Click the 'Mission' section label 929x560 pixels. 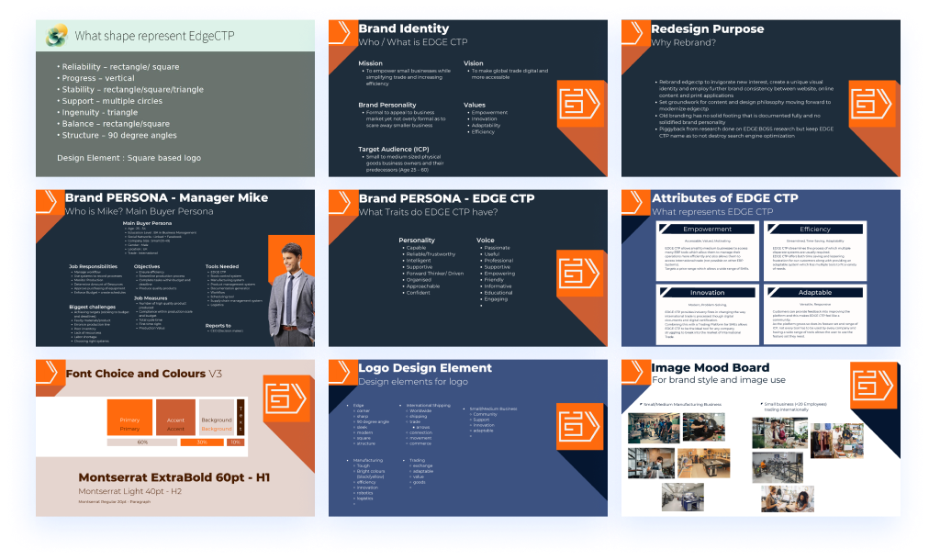[x=370, y=63]
